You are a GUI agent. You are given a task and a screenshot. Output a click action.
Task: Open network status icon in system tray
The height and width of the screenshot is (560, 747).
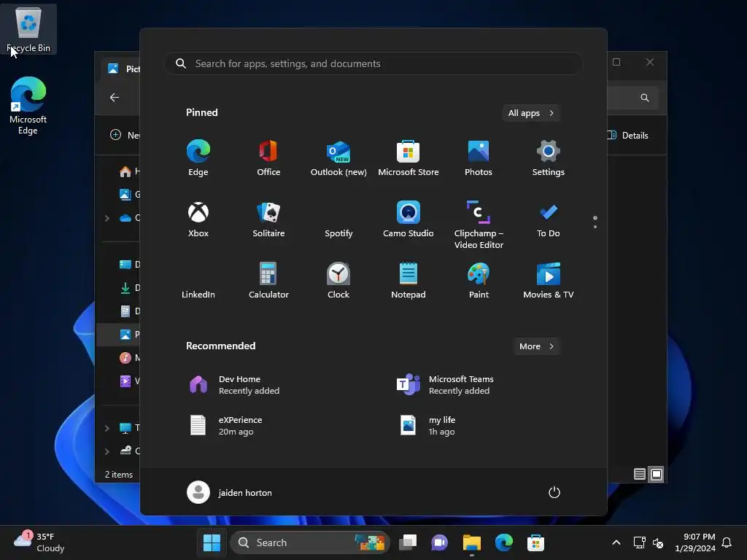pyautogui.click(x=639, y=542)
